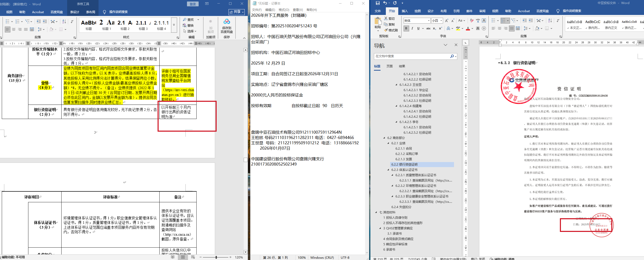This screenshot has width=644, height=260.
Task: Click 保存到百度网盘 in left Word
Action: (x=227, y=25)
